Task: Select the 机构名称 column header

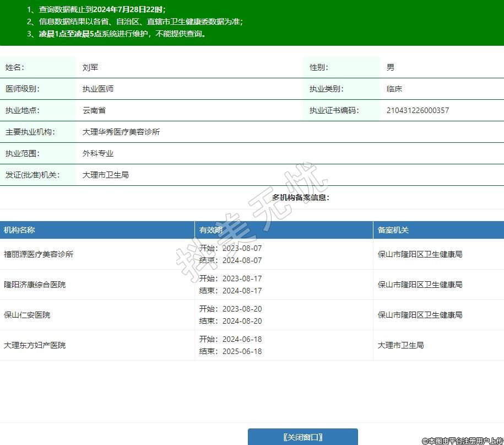Action: pyautogui.click(x=19, y=230)
